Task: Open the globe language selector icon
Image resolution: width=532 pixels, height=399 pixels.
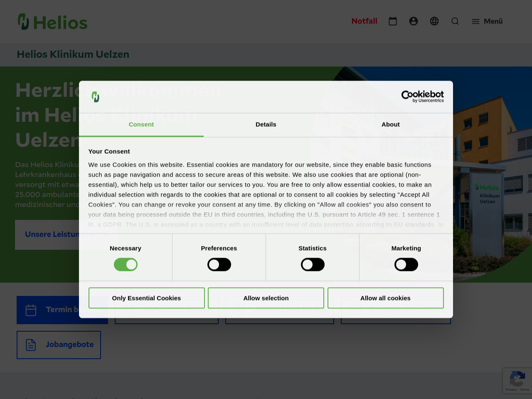Action: tap(434, 21)
